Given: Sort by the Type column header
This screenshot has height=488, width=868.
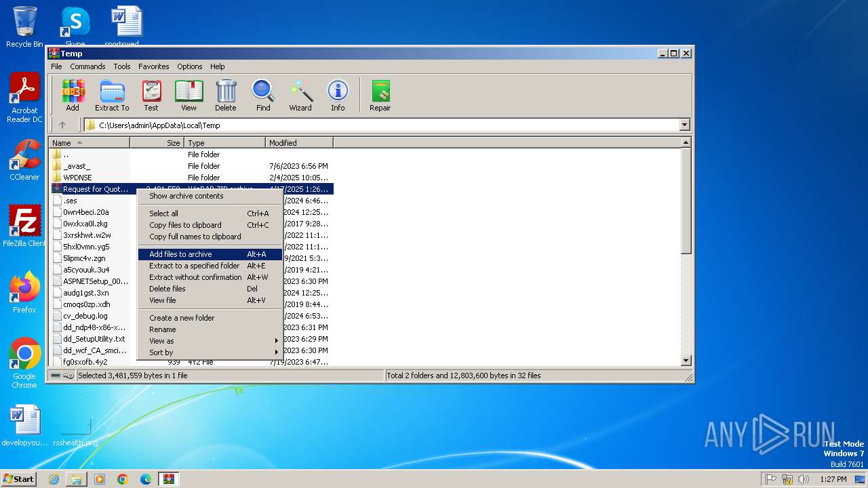Looking at the screenshot, I should pyautogui.click(x=224, y=143).
